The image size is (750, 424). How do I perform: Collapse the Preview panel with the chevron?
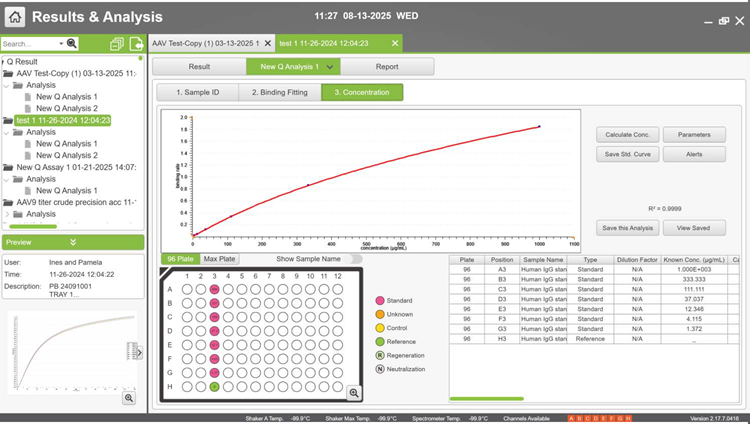click(x=72, y=242)
